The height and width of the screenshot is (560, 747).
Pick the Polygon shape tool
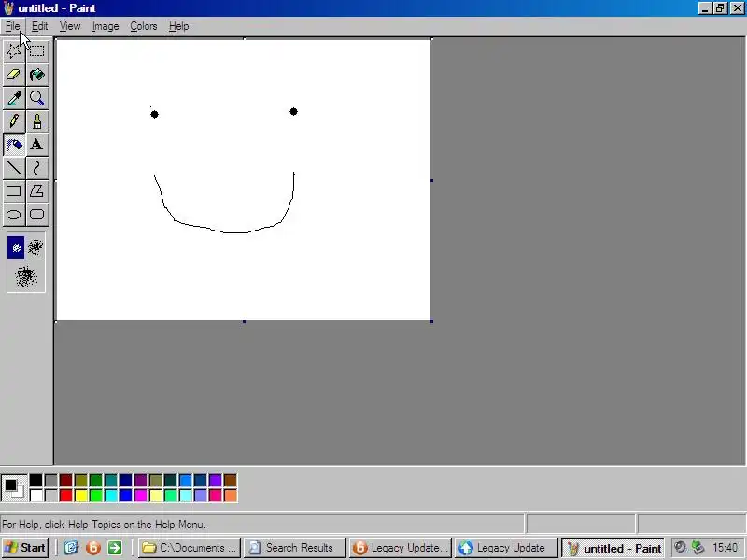pyautogui.click(x=37, y=191)
